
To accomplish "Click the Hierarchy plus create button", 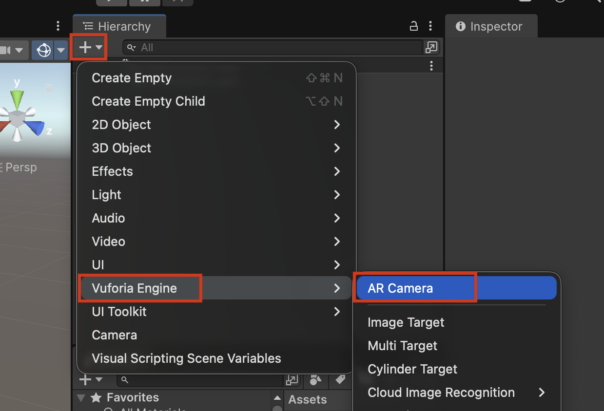I will (90, 47).
